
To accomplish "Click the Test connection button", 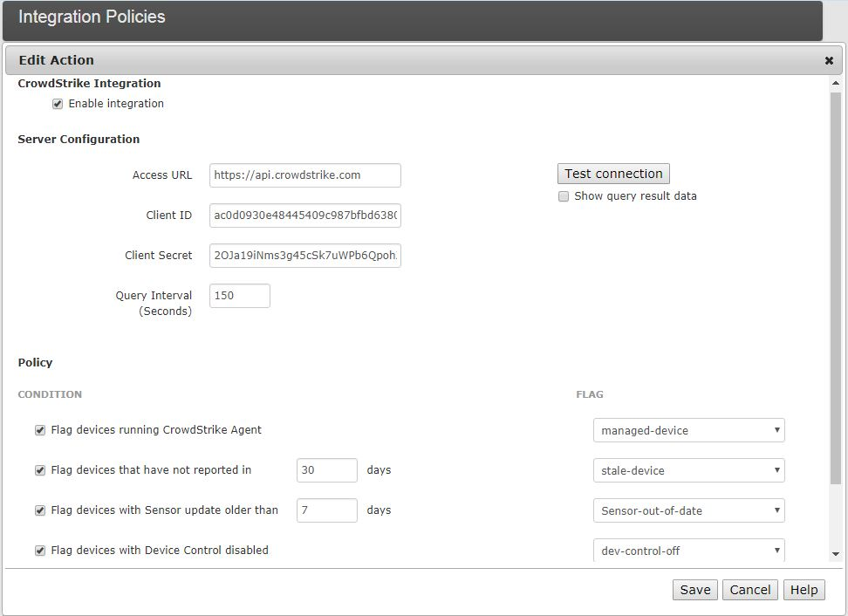I will coord(613,174).
